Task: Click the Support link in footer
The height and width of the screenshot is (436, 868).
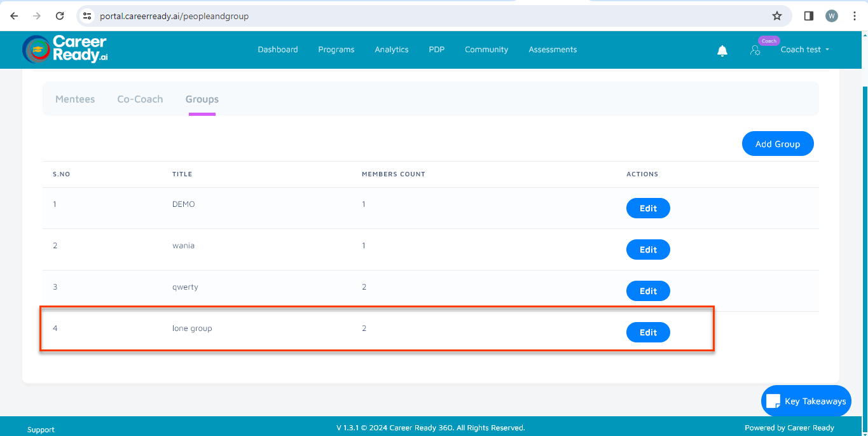Action: [41, 430]
